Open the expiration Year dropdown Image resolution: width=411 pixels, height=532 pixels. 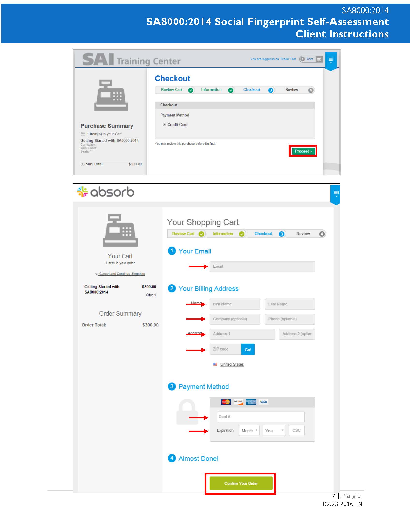point(274,431)
